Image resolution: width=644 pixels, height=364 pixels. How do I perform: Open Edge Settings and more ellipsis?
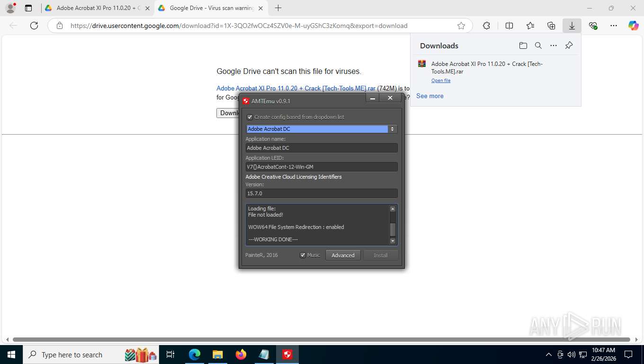[614, 26]
